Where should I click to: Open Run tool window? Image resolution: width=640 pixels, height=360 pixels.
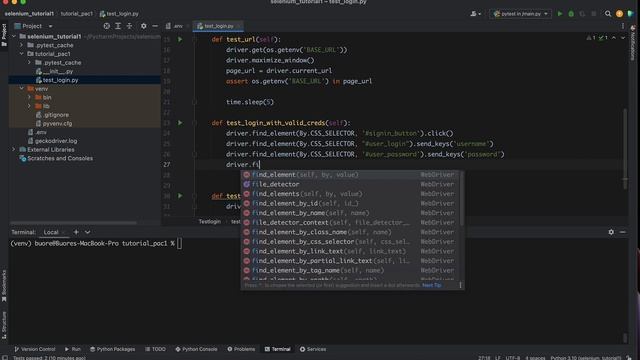pos(73,349)
